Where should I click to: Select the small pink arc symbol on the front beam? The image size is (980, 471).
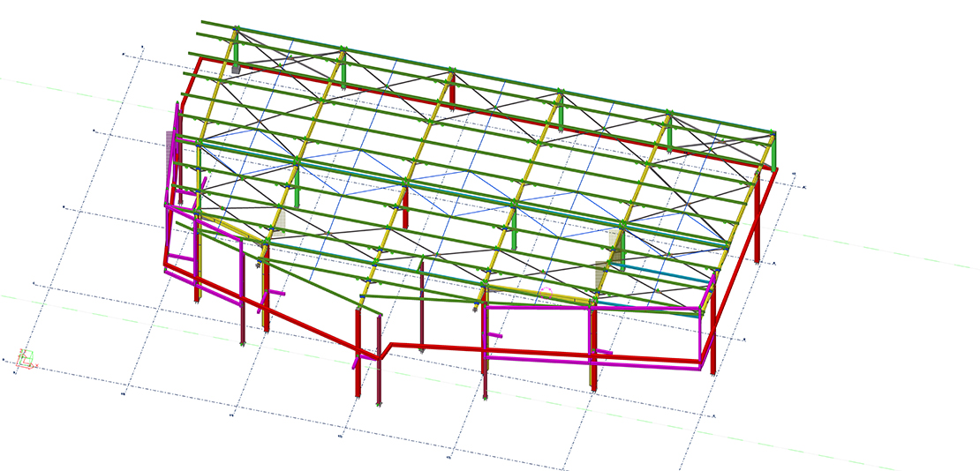pyautogui.click(x=546, y=290)
